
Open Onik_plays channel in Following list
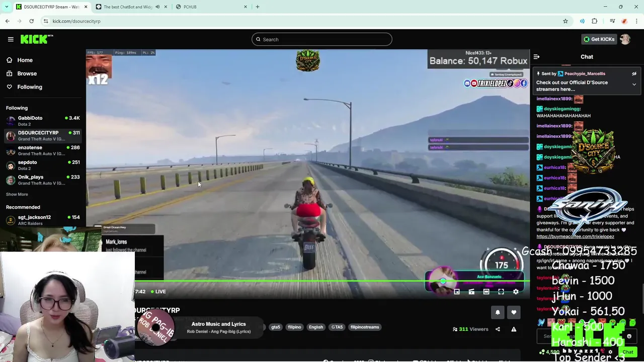pos(43,179)
